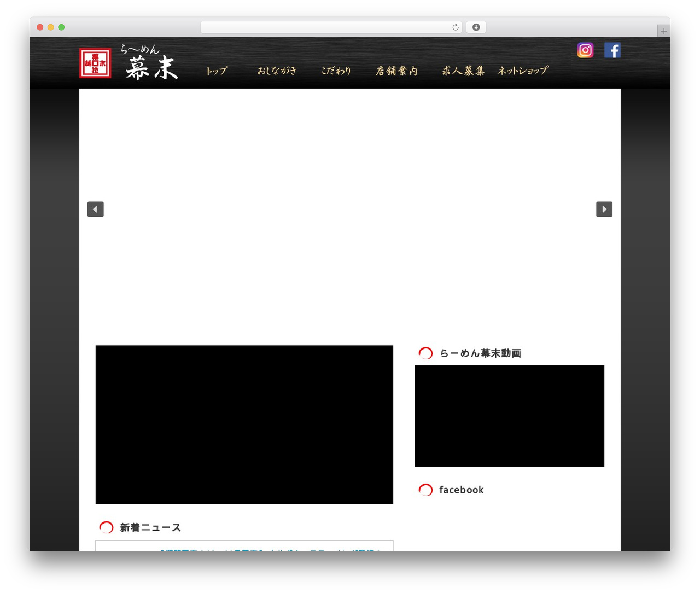Click the 幕末 ramen logo text
This screenshot has height=593, width=700.
pos(149,63)
